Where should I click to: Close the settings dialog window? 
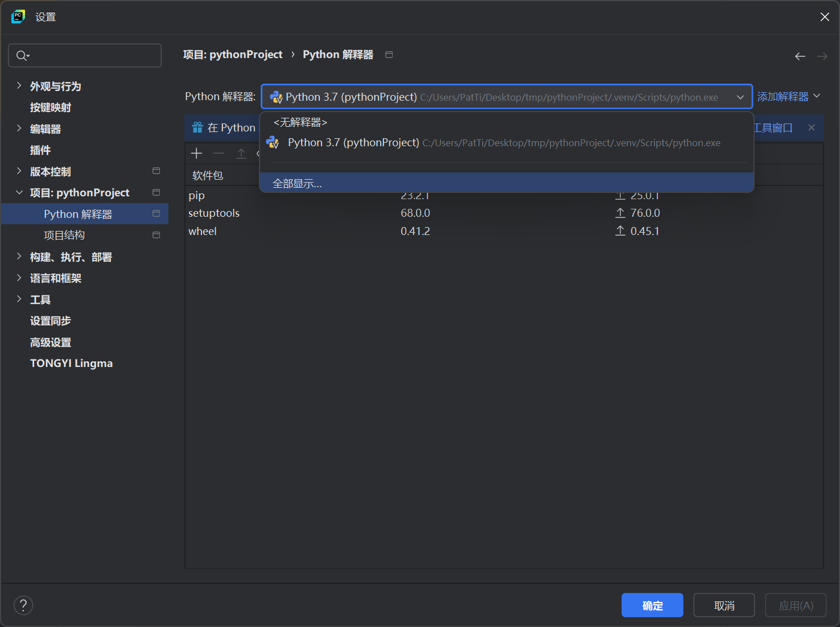click(825, 17)
